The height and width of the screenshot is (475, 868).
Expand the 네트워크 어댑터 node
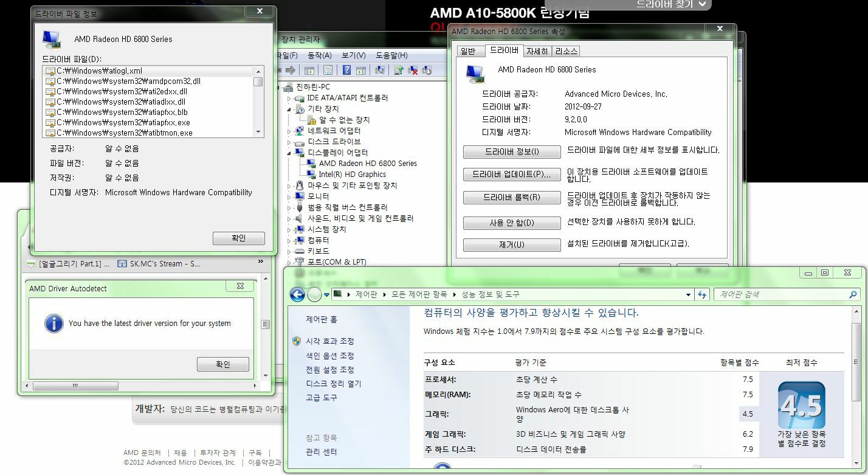pos(289,131)
